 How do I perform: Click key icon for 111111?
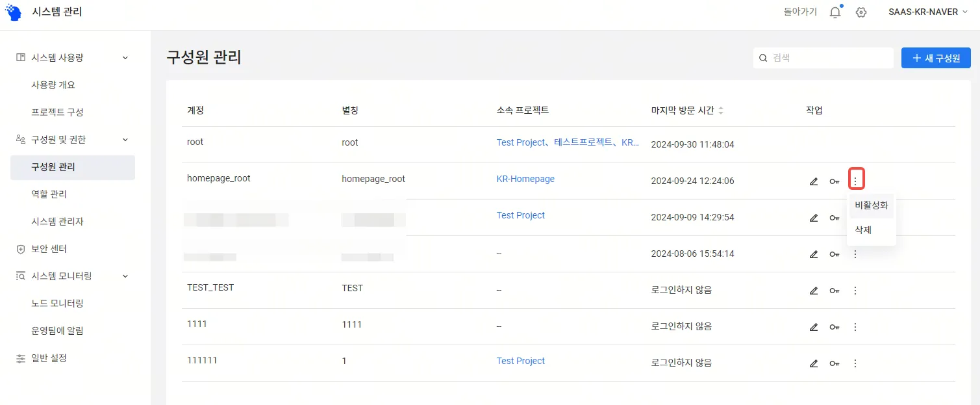835,363
